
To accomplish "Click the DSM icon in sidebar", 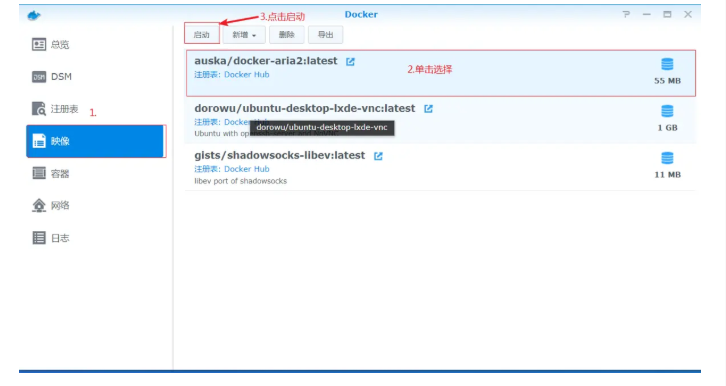I will [x=39, y=77].
